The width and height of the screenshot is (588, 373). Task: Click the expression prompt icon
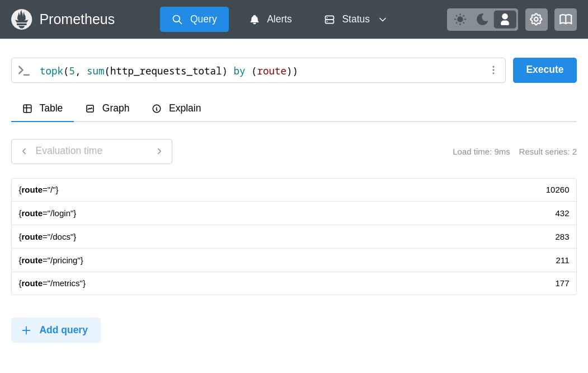24,71
